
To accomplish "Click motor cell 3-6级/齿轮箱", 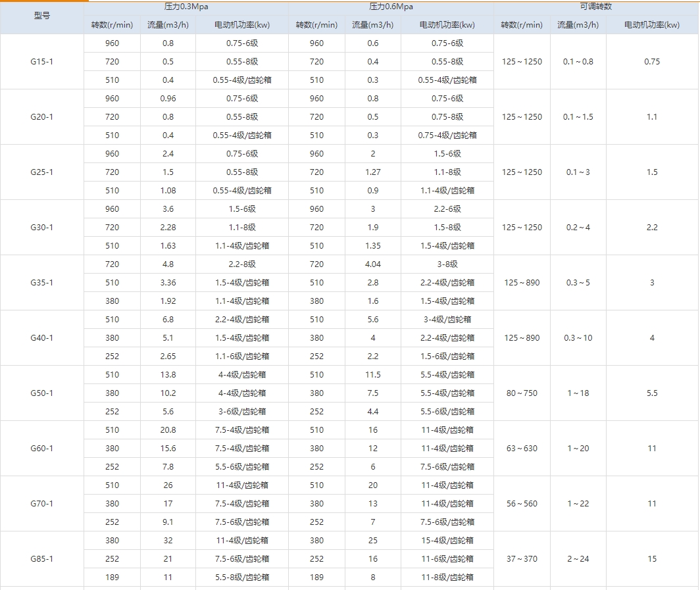I will [x=242, y=412].
